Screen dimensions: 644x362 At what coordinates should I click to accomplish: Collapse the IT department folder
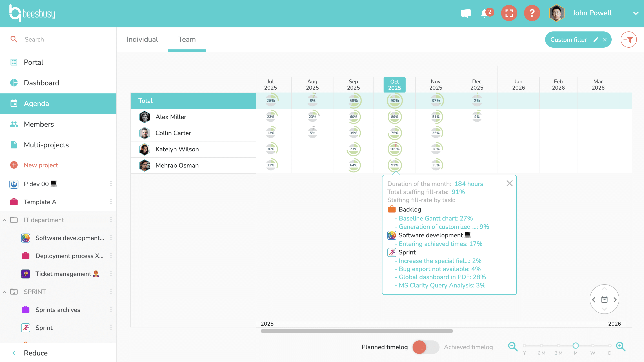(x=4, y=220)
